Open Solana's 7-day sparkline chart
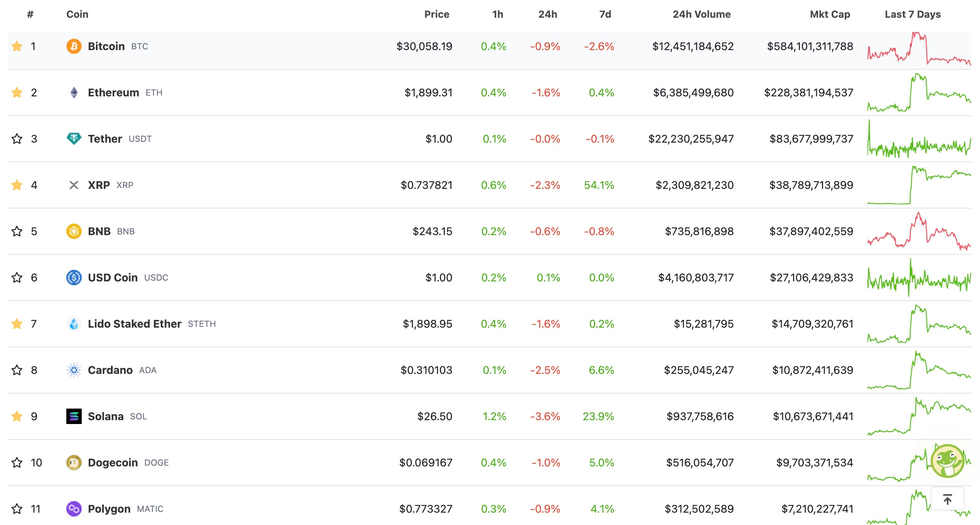Viewport: 980px width, 525px height. pos(919,416)
